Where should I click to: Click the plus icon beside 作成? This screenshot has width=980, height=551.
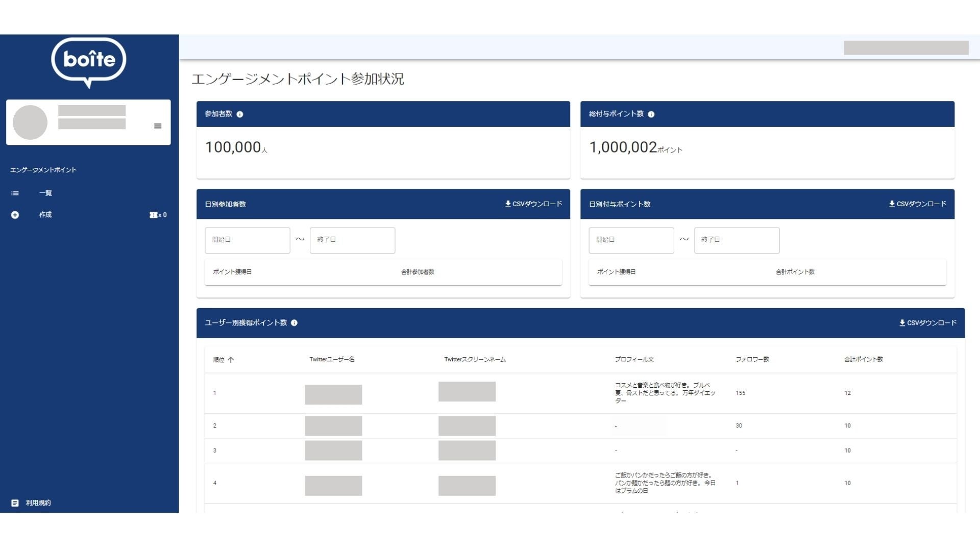(x=15, y=215)
